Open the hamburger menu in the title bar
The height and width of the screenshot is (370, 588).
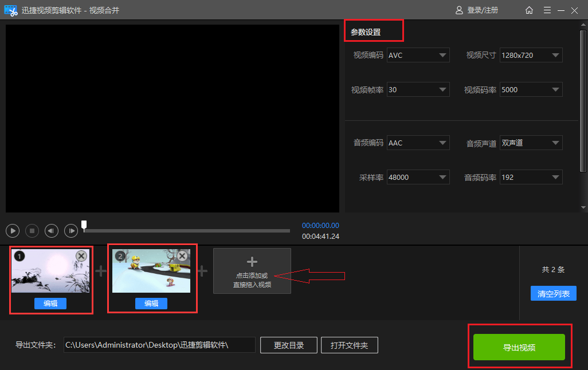pyautogui.click(x=547, y=10)
